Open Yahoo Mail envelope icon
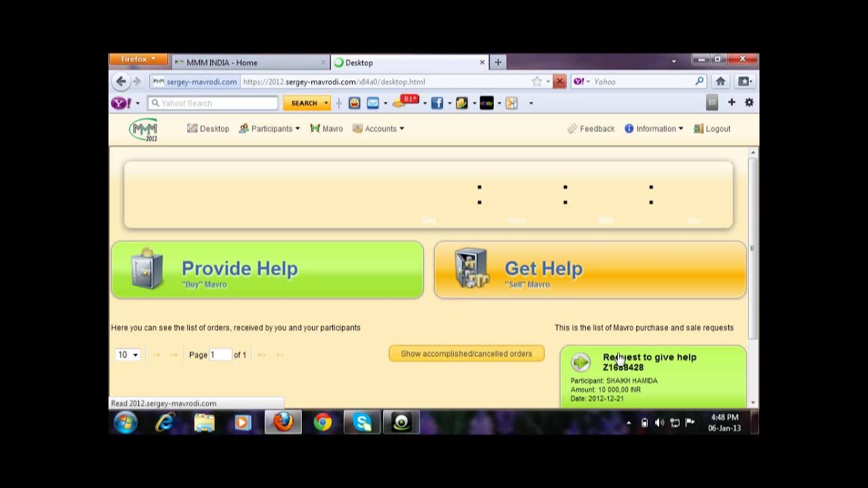Viewport: 868px width, 488px height. (373, 103)
